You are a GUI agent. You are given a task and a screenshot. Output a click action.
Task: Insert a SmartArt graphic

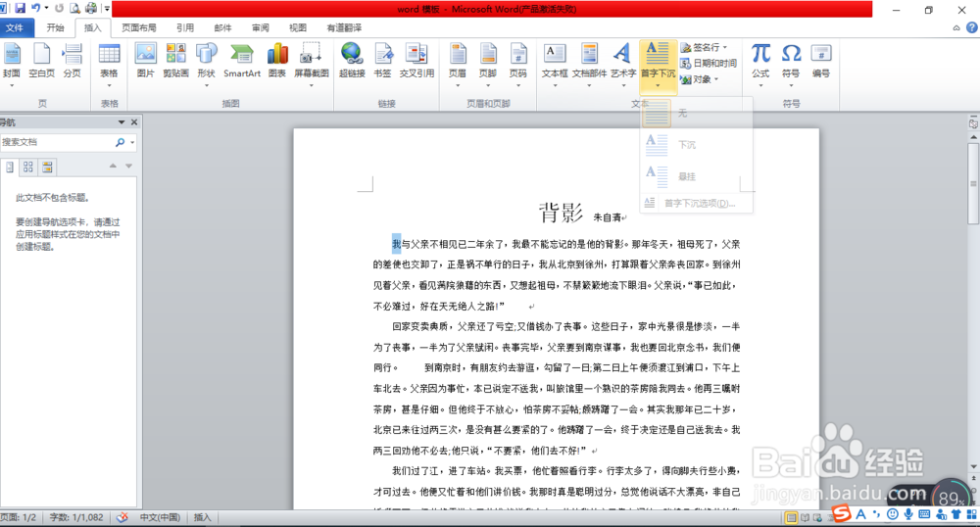(x=242, y=61)
